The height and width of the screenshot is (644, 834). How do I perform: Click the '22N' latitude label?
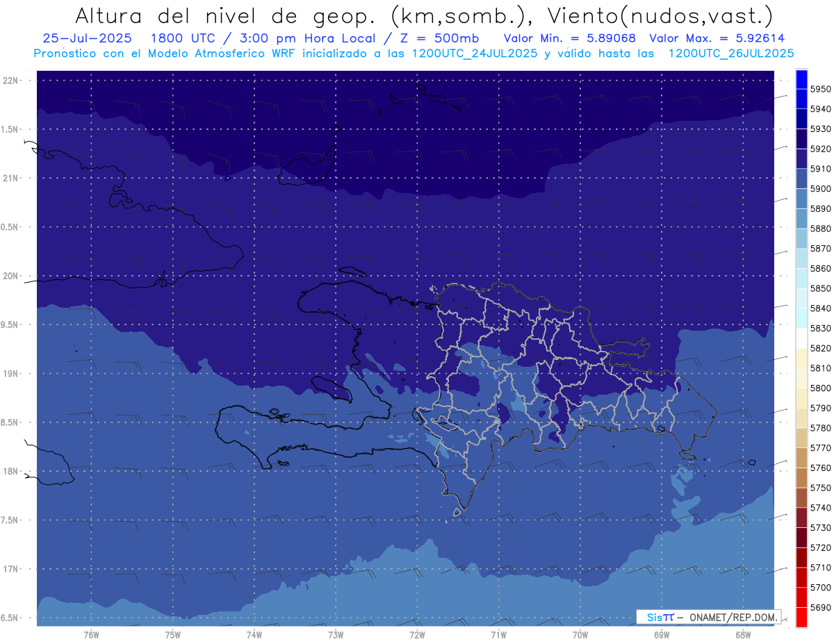point(12,80)
